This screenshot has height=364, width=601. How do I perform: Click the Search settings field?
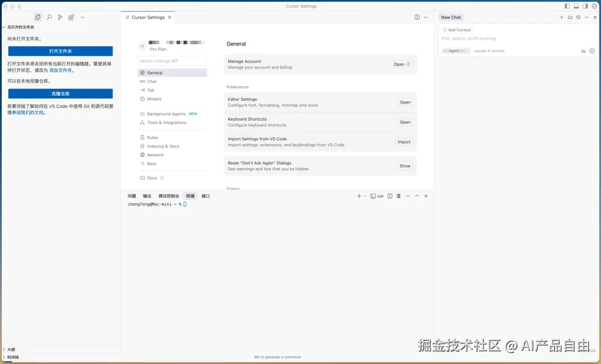172,61
